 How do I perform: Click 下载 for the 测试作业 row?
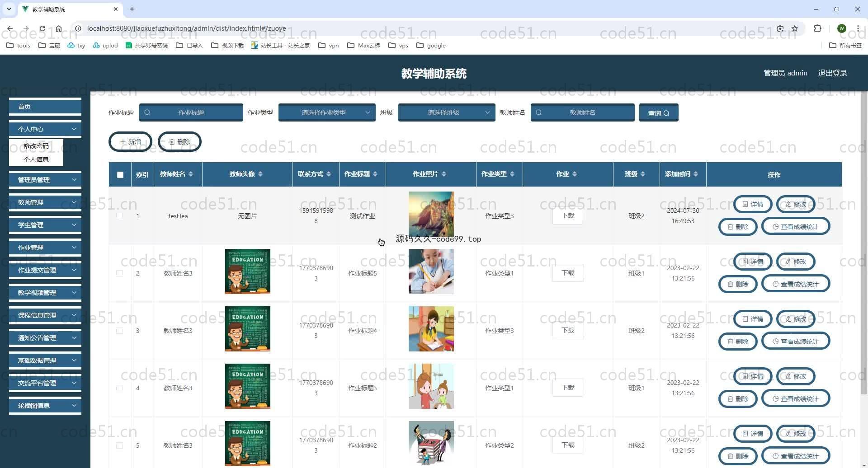(x=568, y=216)
